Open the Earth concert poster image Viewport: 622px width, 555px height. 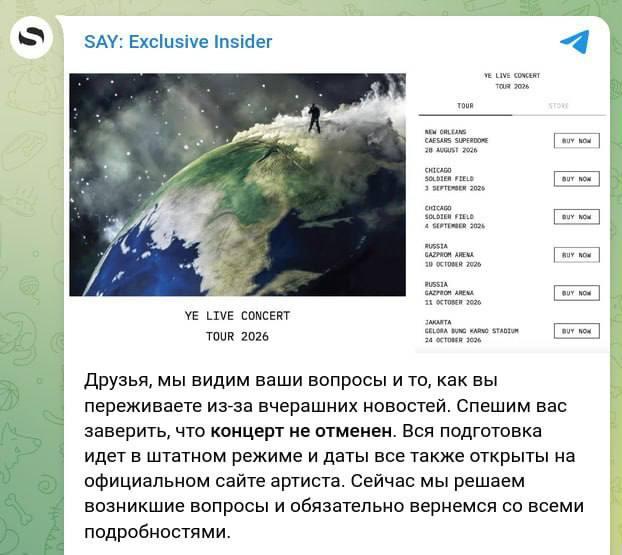pyautogui.click(x=238, y=184)
